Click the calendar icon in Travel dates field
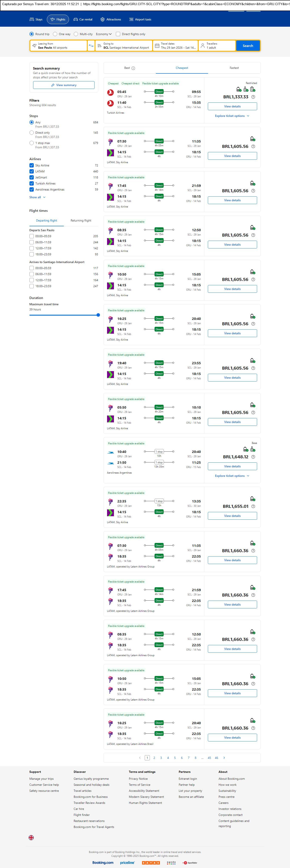This screenshot has height=868, width=290. [157, 46]
